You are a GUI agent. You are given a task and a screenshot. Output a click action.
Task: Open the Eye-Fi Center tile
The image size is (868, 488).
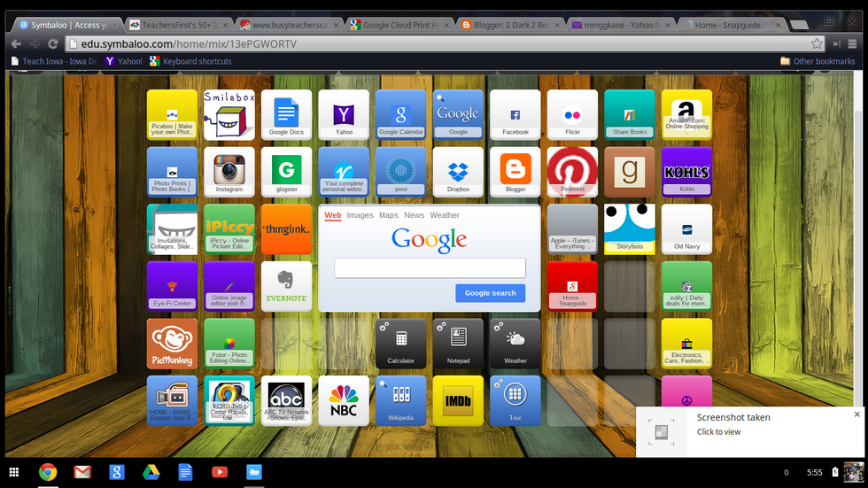[x=172, y=286]
